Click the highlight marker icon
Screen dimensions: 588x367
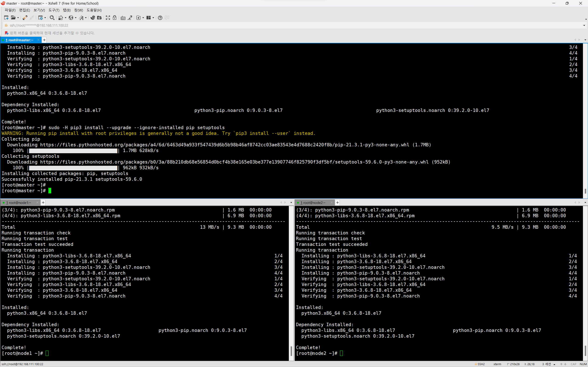pos(130,18)
